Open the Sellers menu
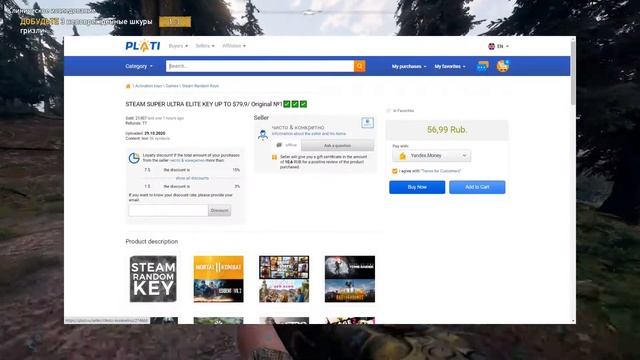 pos(205,46)
